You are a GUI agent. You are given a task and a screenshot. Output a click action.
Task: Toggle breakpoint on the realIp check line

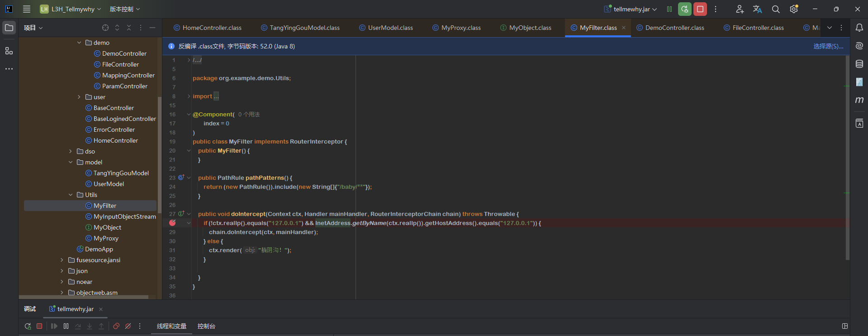pyautogui.click(x=172, y=223)
